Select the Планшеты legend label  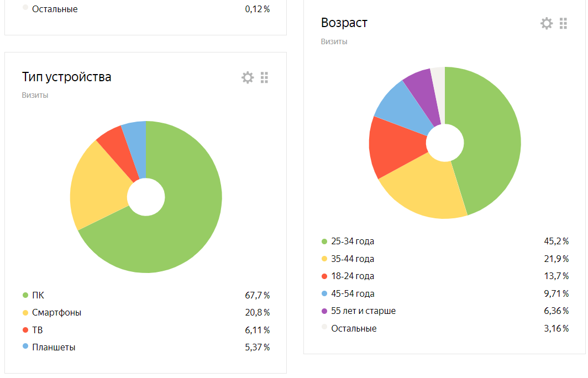pos(54,347)
